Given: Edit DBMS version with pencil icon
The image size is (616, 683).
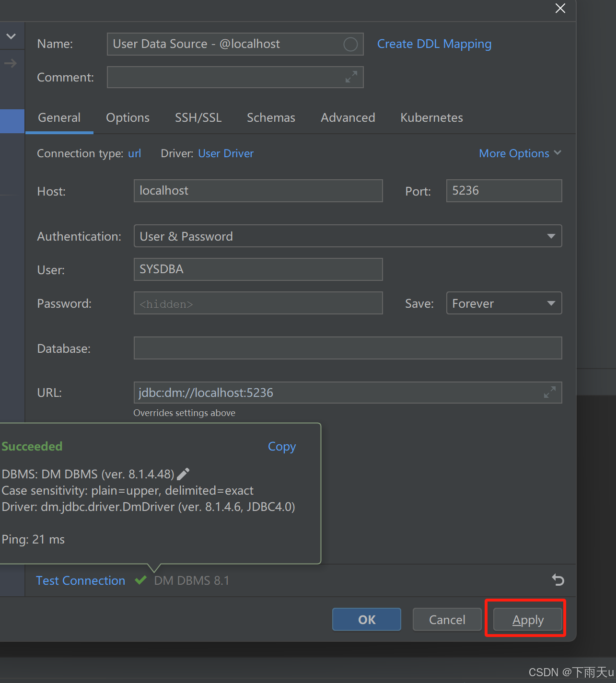Looking at the screenshot, I should coord(184,474).
